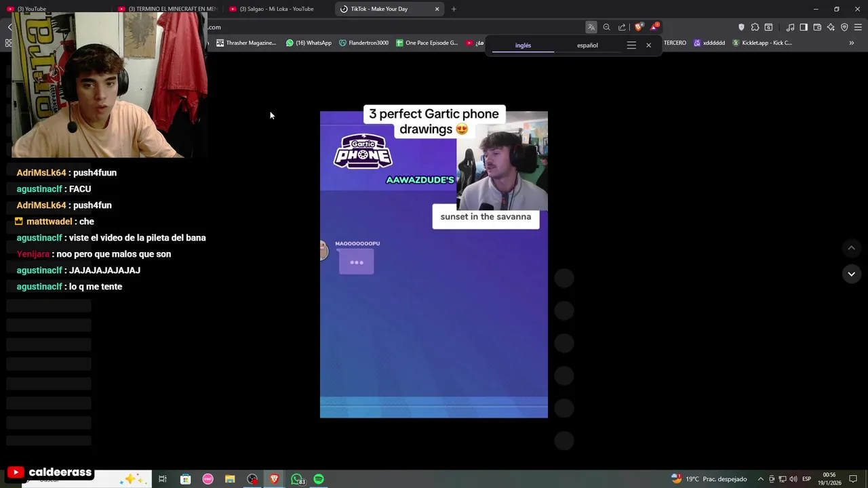Open TERCERO bookmark
Image resolution: width=868 pixels, height=488 pixels.
tap(675, 43)
